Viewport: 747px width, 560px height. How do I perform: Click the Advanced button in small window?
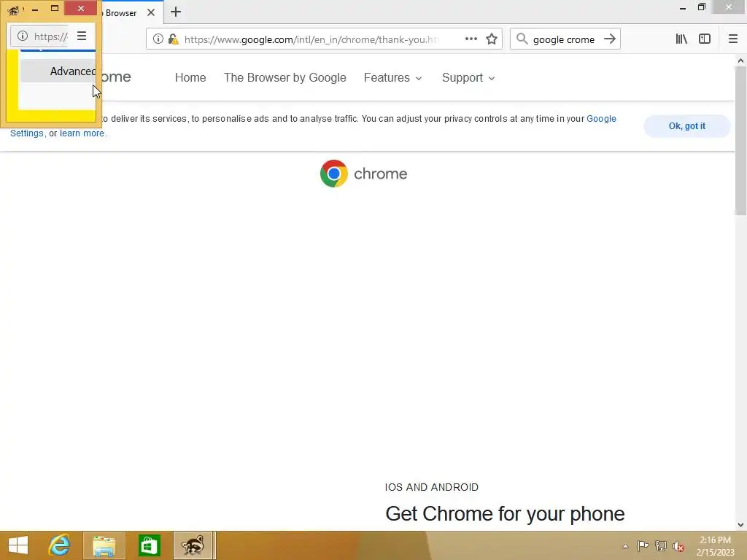coord(58,71)
